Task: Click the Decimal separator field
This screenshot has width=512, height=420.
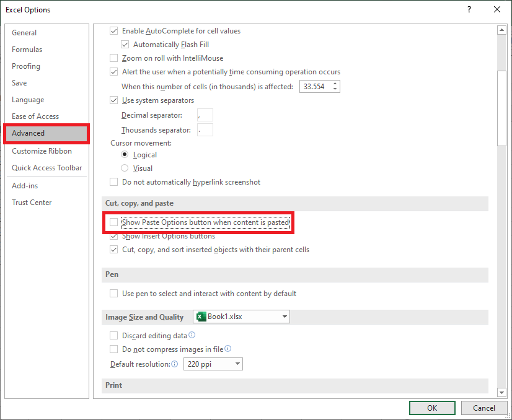Action: point(205,115)
